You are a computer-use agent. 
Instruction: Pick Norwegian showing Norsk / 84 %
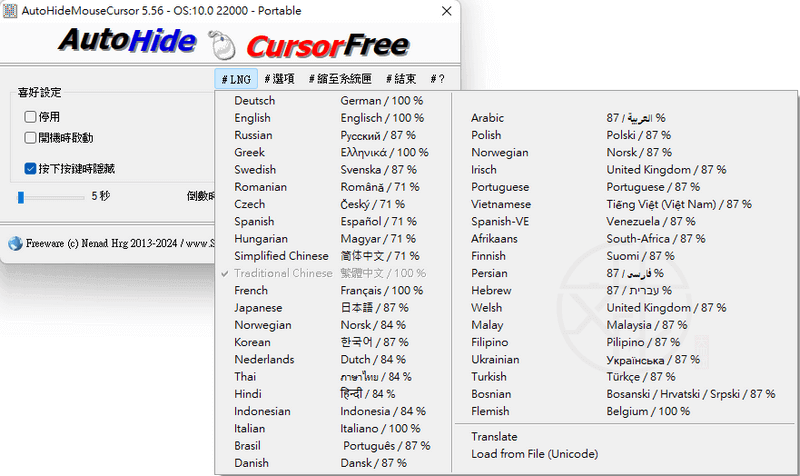tap(333, 325)
